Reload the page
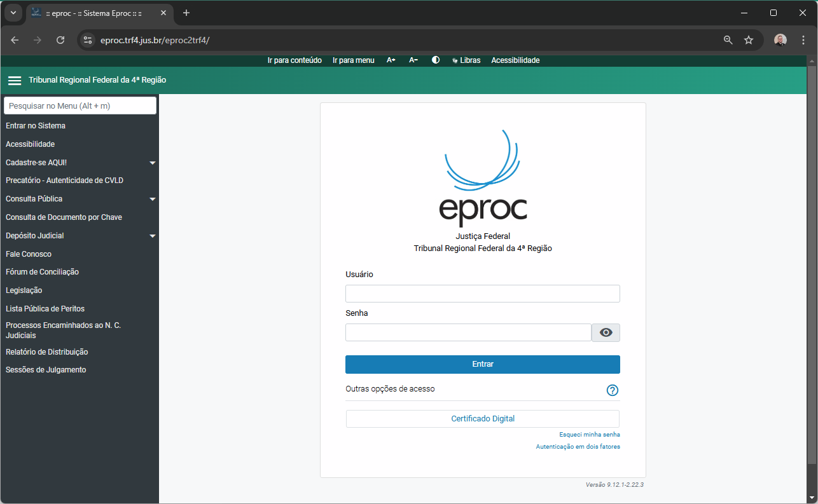Viewport: 818px width, 504px height. click(x=60, y=40)
